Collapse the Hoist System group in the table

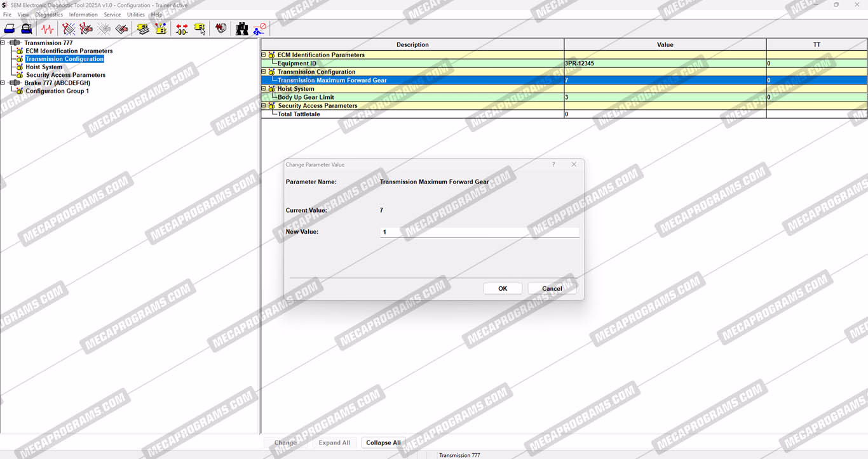point(264,89)
